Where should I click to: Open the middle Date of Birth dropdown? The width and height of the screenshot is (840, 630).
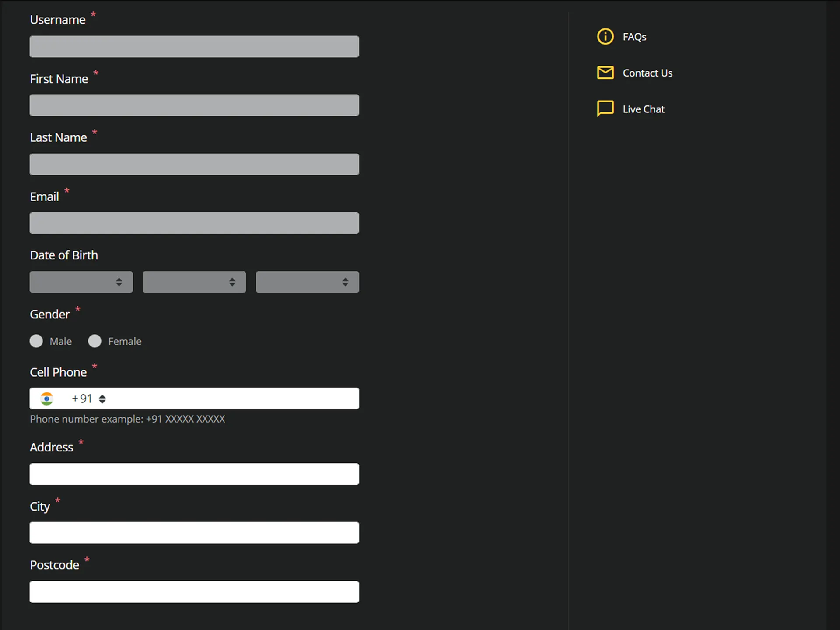(194, 282)
